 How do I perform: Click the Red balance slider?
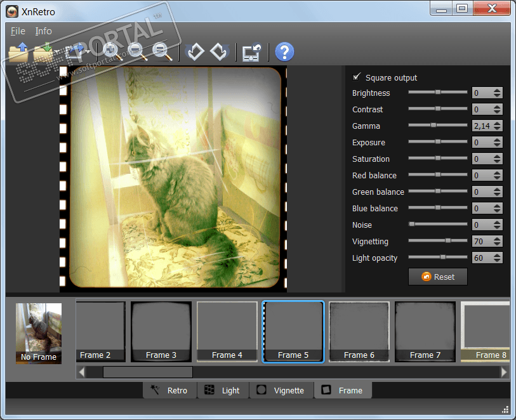pyautogui.click(x=438, y=174)
